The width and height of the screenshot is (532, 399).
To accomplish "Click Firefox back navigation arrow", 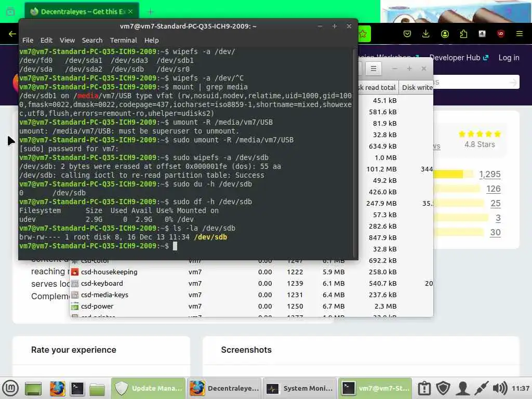I will click(12, 34).
